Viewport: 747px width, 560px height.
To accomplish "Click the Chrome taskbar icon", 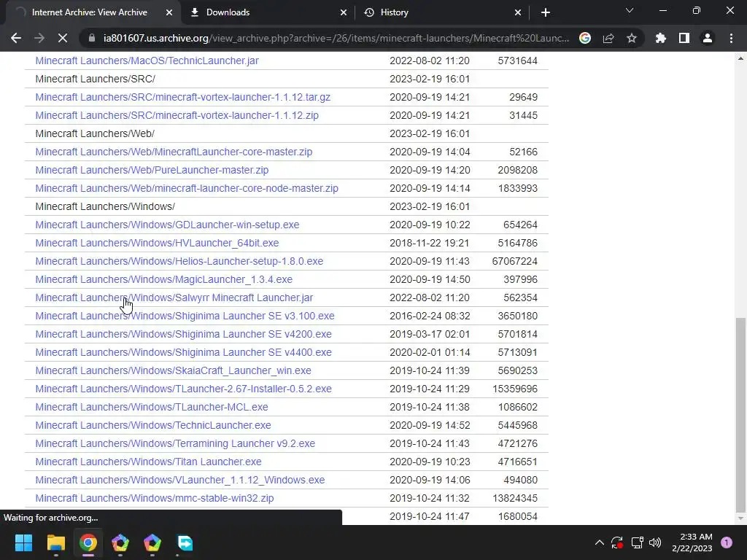I will (88, 542).
